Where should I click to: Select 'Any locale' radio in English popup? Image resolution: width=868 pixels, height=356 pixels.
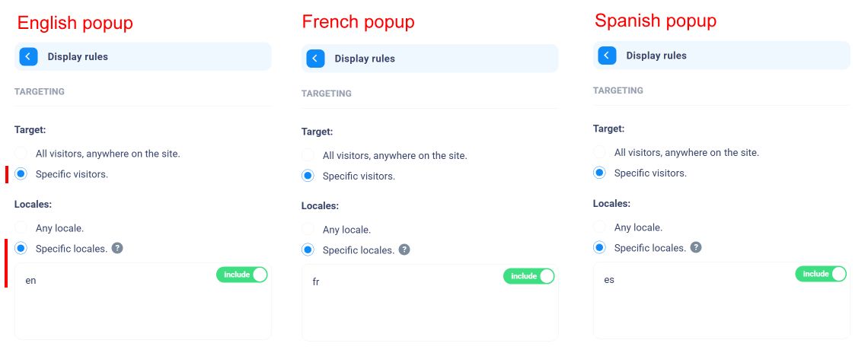point(21,227)
